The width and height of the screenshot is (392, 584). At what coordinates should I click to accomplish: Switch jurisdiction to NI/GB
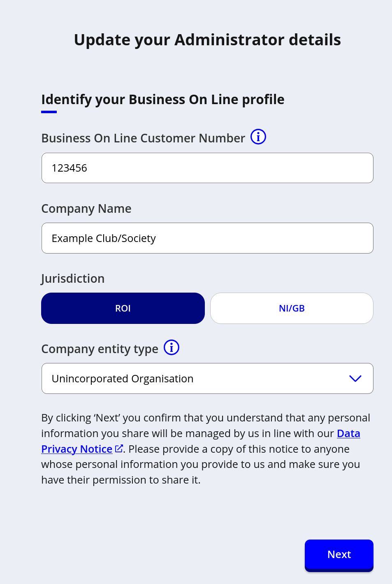click(292, 308)
